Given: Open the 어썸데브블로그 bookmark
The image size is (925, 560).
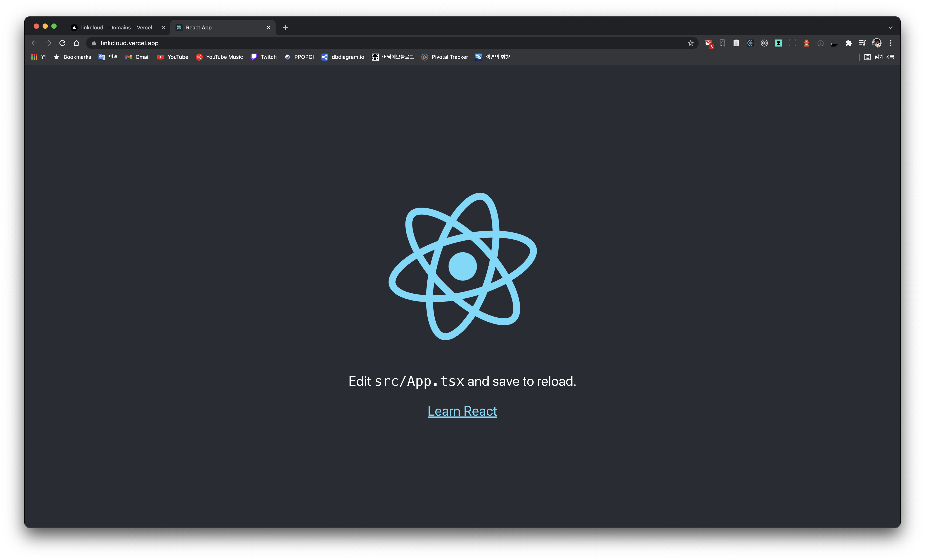Looking at the screenshot, I should pos(393,57).
